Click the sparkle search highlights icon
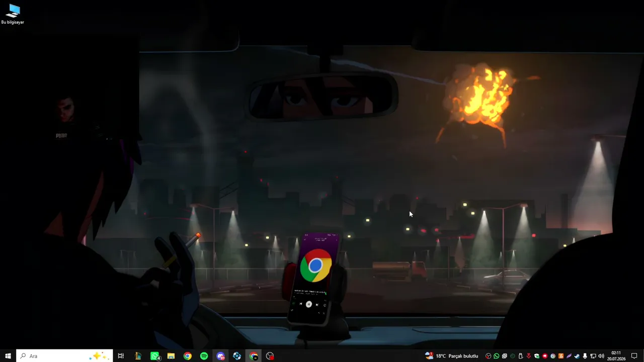Screen dimensions: 644x362 [x=99, y=356]
